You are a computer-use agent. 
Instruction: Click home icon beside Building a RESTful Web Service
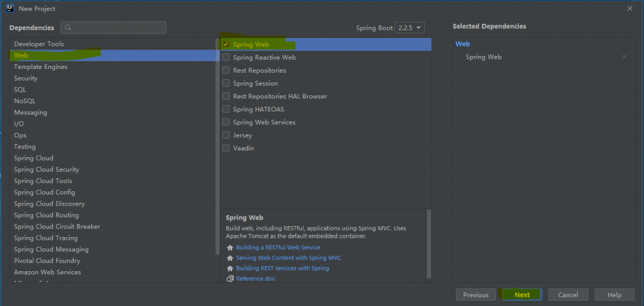pyautogui.click(x=230, y=248)
